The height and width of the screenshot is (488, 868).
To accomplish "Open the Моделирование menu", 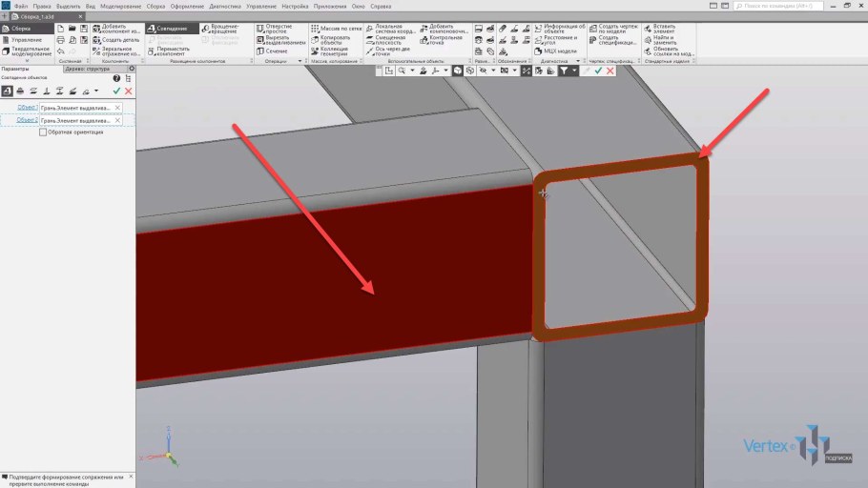I will 120,6.
